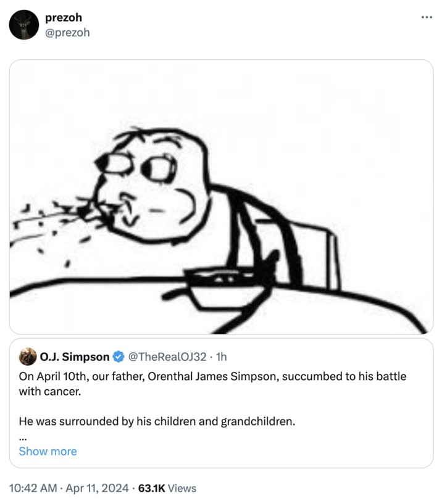Click the blue verified badge
This screenshot has width=442, height=504.
pyautogui.click(x=119, y=357)
